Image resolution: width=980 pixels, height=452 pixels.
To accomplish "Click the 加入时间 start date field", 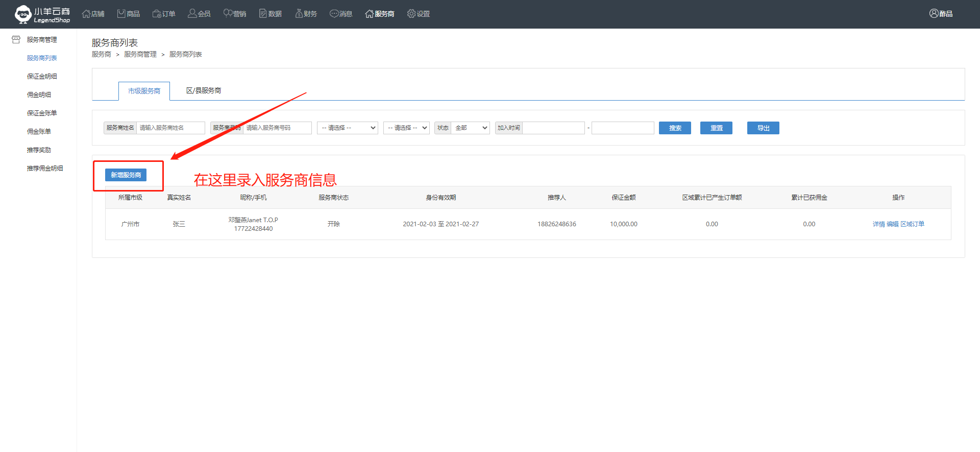I will (x=553, y=128).
